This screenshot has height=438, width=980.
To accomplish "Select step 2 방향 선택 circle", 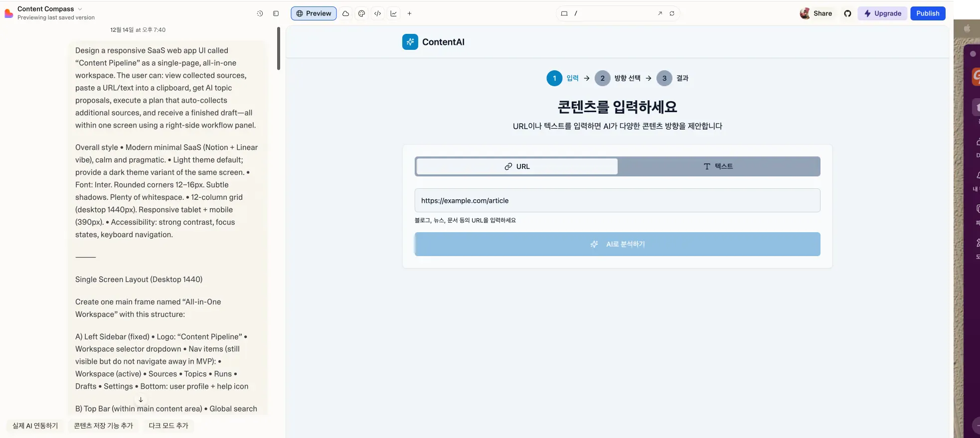I will click(x=602, y=78).
